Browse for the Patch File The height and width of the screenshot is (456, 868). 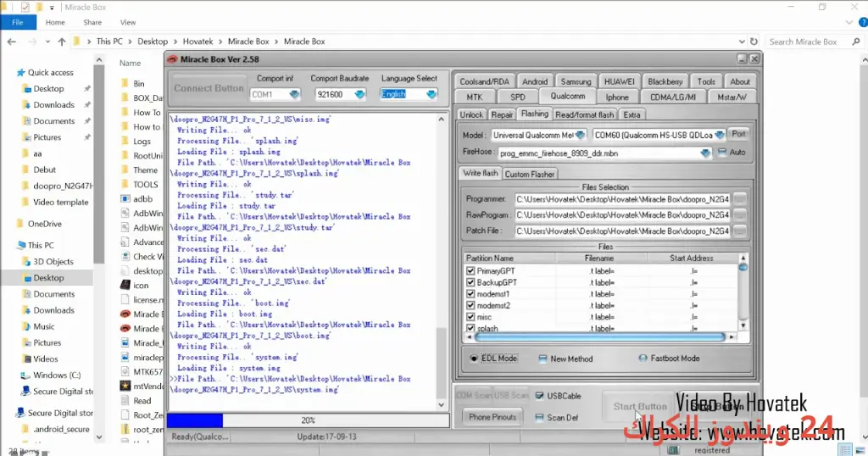point(739,231)
